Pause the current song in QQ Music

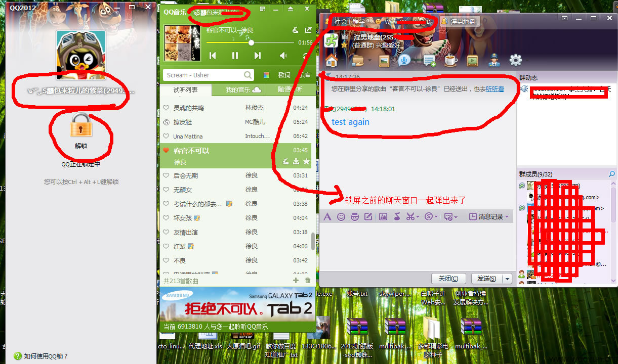point(235,56)
